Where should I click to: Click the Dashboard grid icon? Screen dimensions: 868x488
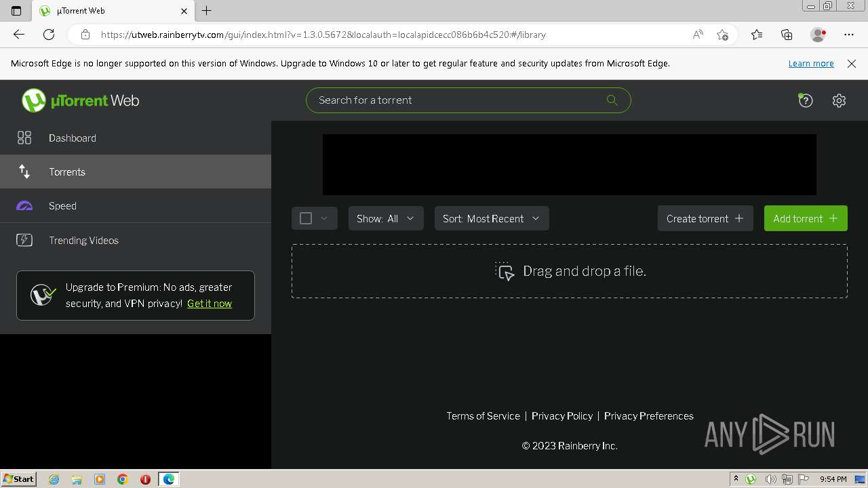[24, 138]
